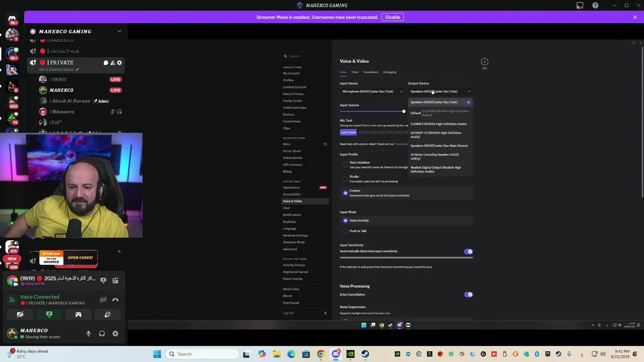This screenshot has width=644, height=362.
Task: Choose G274QPF E2 NVIDIA output option
Action: pyautogui.click(x=440, y=135)
